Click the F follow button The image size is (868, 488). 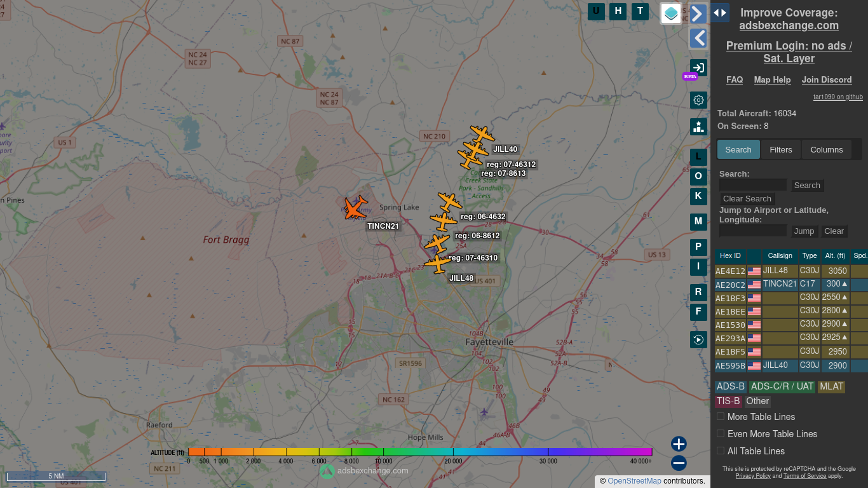click(x=698, y=312)
